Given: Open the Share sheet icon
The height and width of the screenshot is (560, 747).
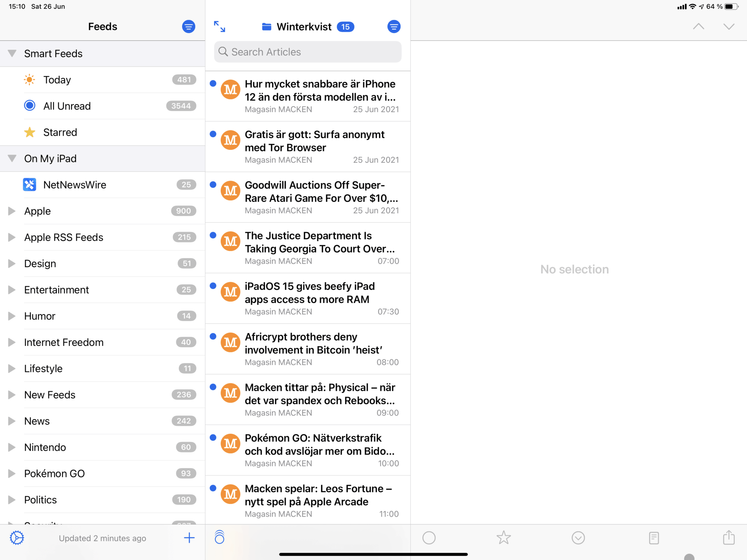Looking at the screenshot, I should (x=729, y=537).
